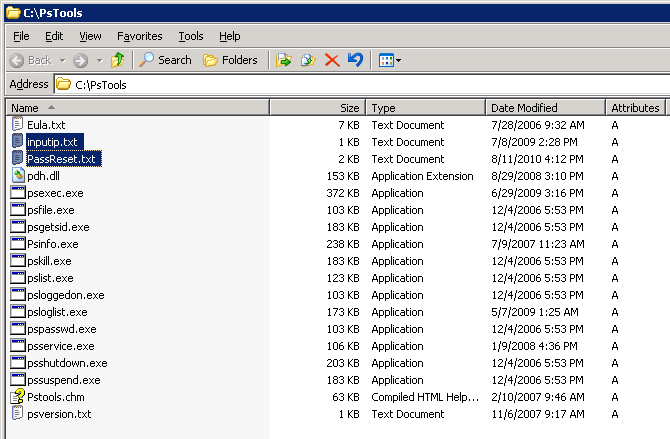This screenshot has width=670, height=439.
Task: Sort by the Name column header
Action: click(x=138, y=108)
